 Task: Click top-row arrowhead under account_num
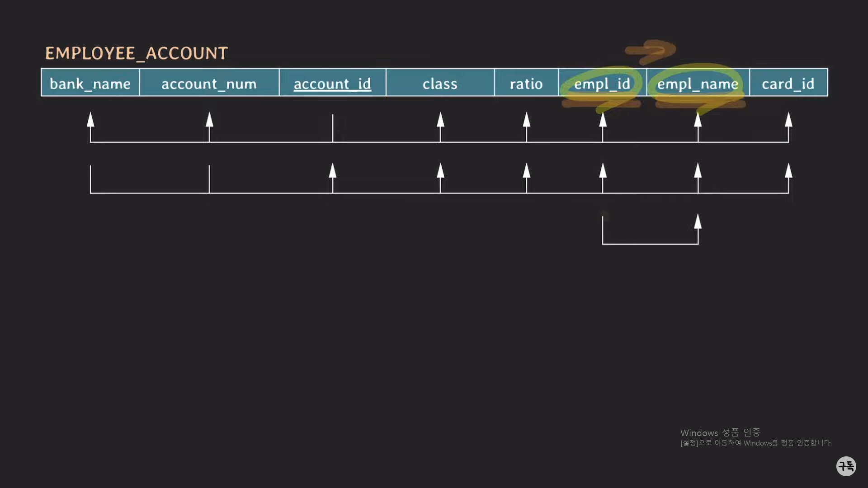pos(209,119)
